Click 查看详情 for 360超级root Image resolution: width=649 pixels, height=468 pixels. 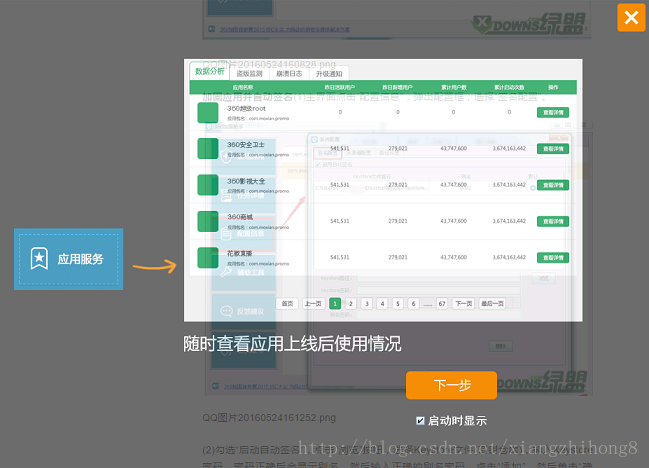[x=553, y=112]
